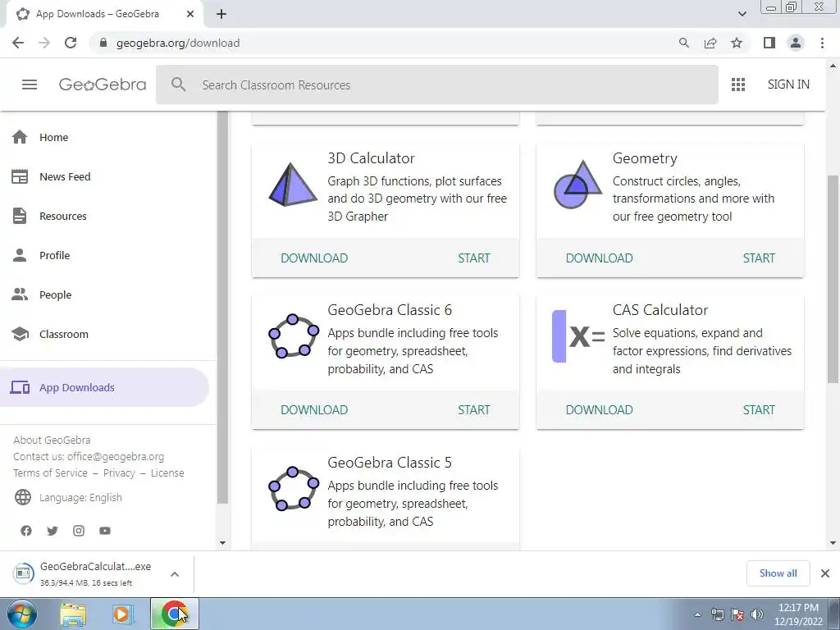Open GeoGebra's Facebook page icon

[26, 531]
